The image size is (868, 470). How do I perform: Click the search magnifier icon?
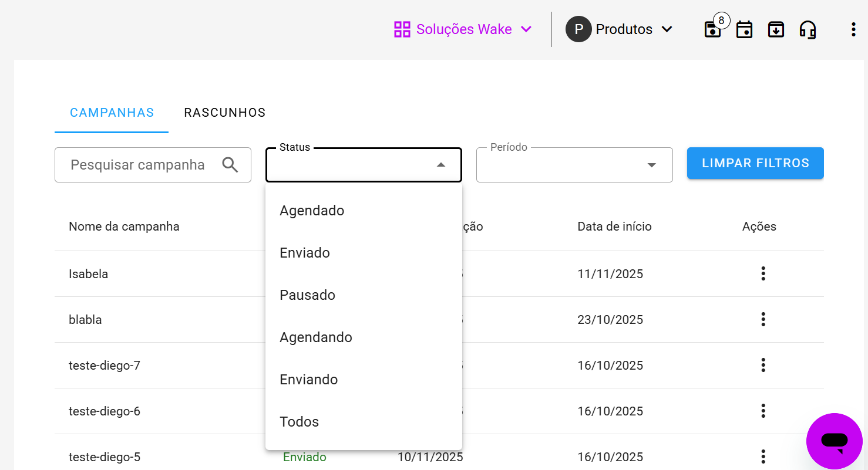[230, 165]
